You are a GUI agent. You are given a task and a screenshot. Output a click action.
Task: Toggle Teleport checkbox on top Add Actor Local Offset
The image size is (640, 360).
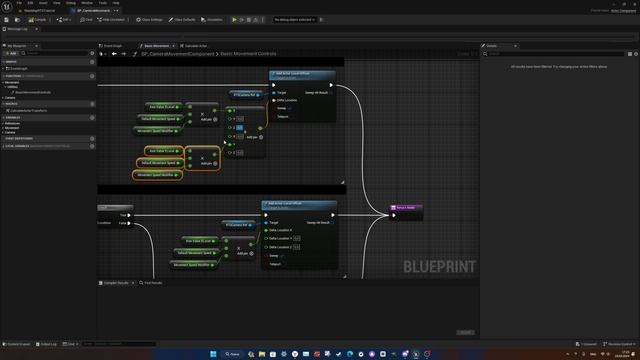coord(291,117)
